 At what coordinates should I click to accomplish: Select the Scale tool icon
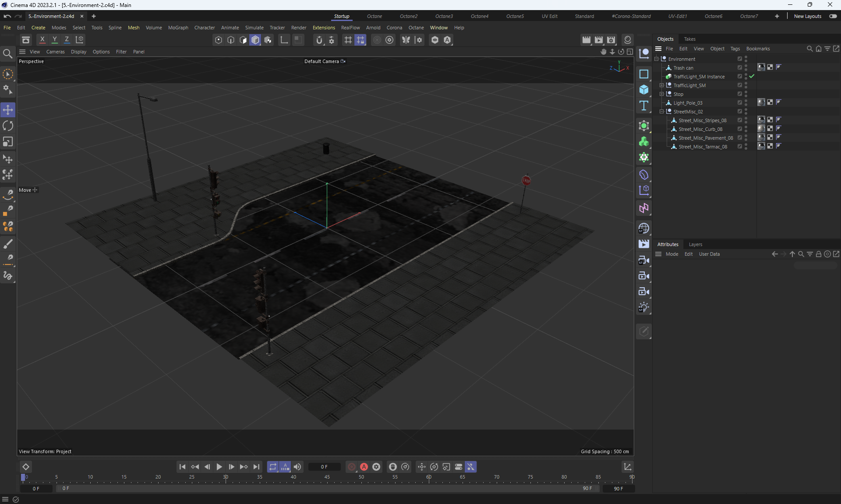[8, 142]
